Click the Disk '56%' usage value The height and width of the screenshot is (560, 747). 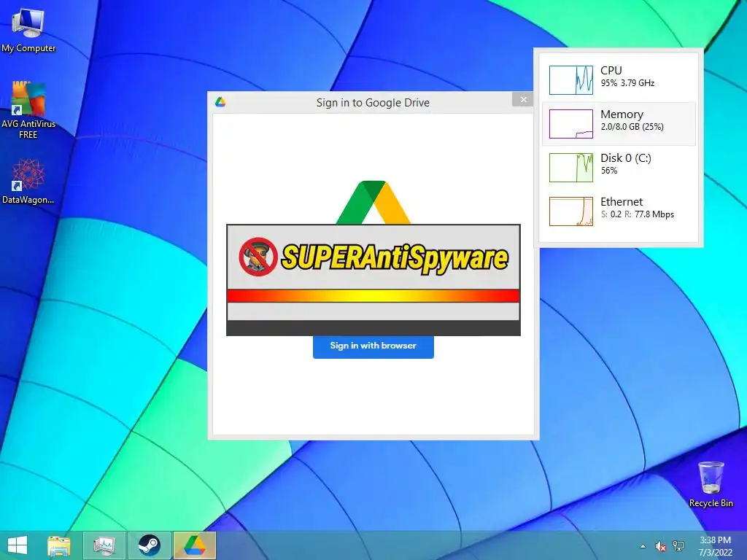609,171
